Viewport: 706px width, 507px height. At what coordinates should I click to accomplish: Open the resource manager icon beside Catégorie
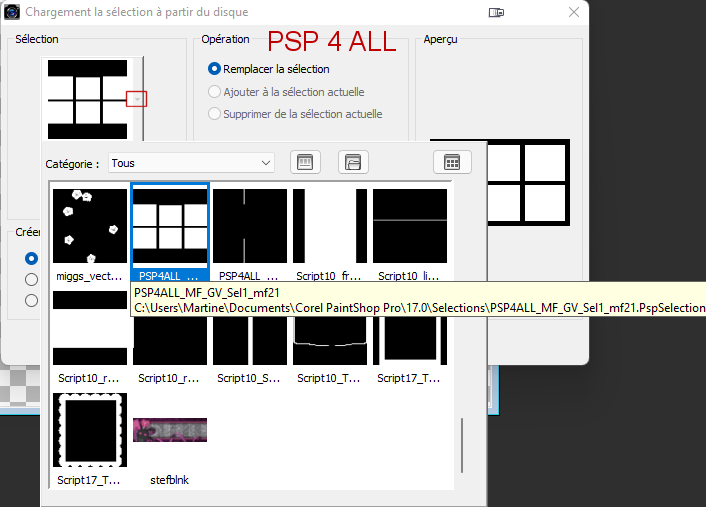(304, 162)
